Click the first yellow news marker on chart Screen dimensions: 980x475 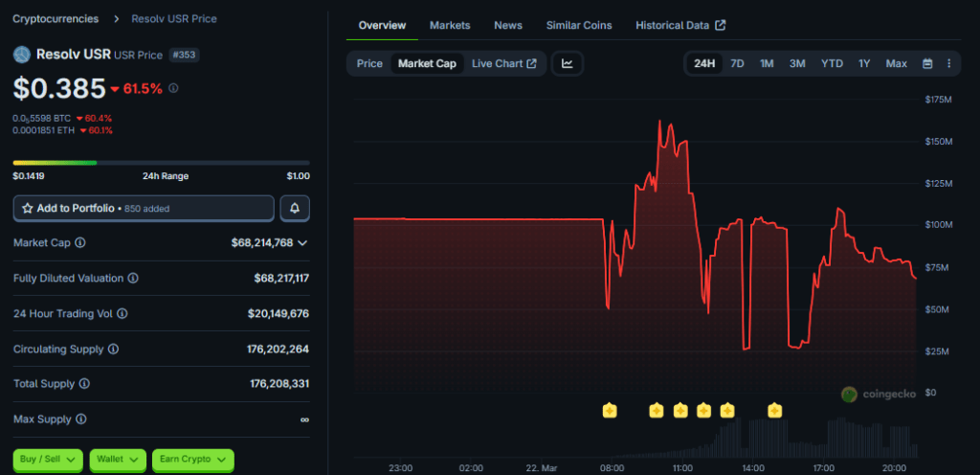tap(610, 411)
